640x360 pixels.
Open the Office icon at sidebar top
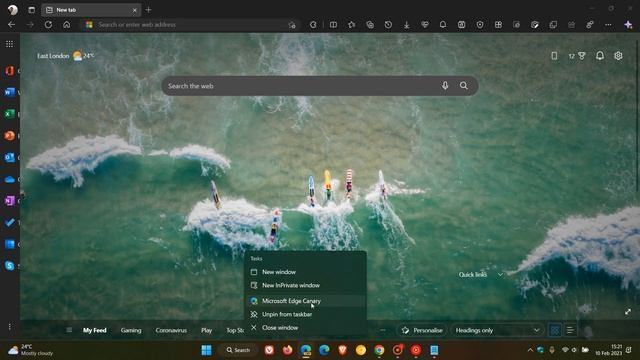pos(9,71)
